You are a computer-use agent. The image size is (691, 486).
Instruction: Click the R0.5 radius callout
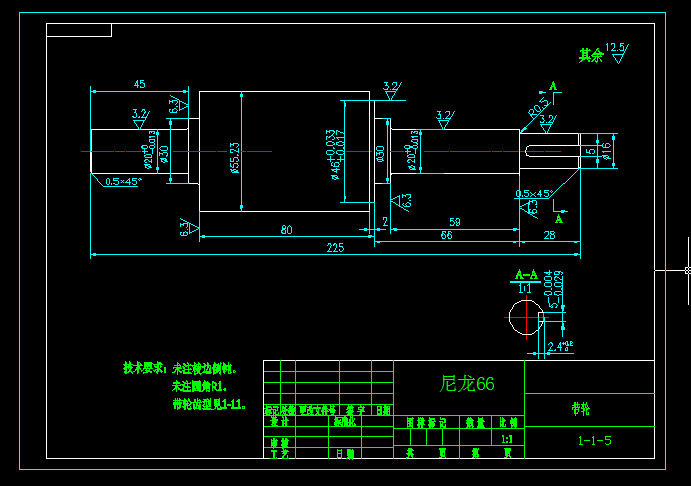(539, 107)
